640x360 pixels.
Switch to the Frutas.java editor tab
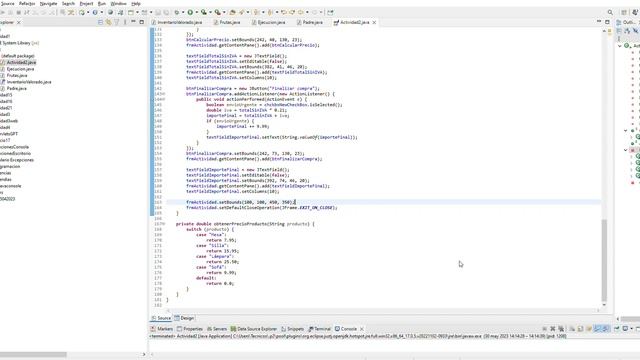coord(227,22)
